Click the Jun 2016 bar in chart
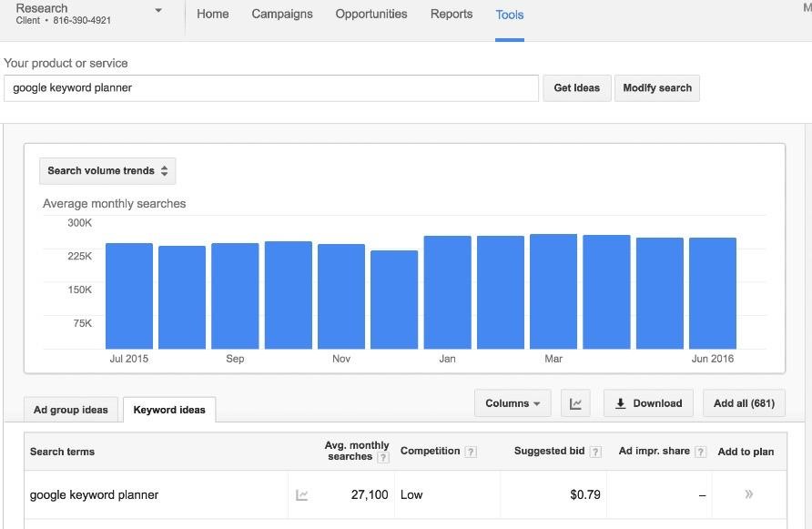Screen dimensions: 812x529 (x=713, y=293)
